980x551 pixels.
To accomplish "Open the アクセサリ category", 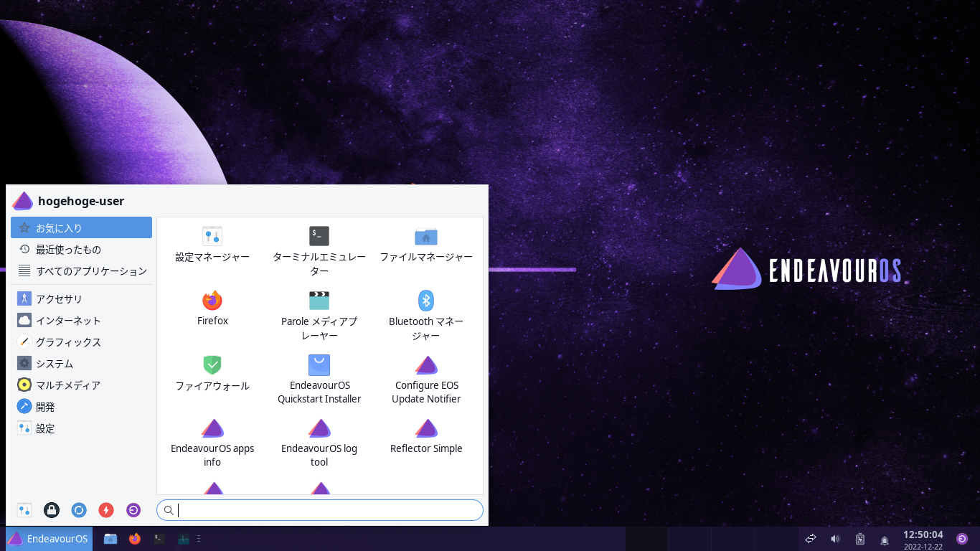I will click(x=81, y=299).
